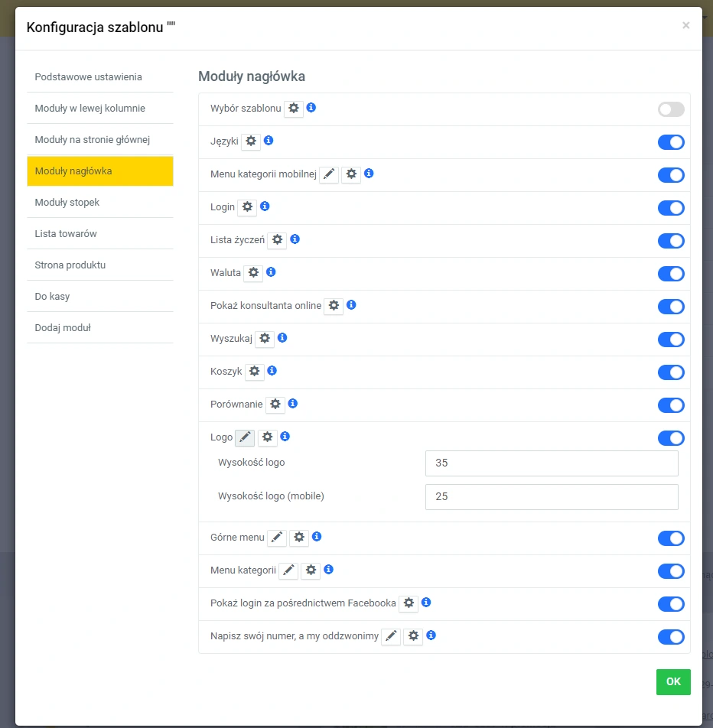Open gear settings for Facebook login module

409,603
